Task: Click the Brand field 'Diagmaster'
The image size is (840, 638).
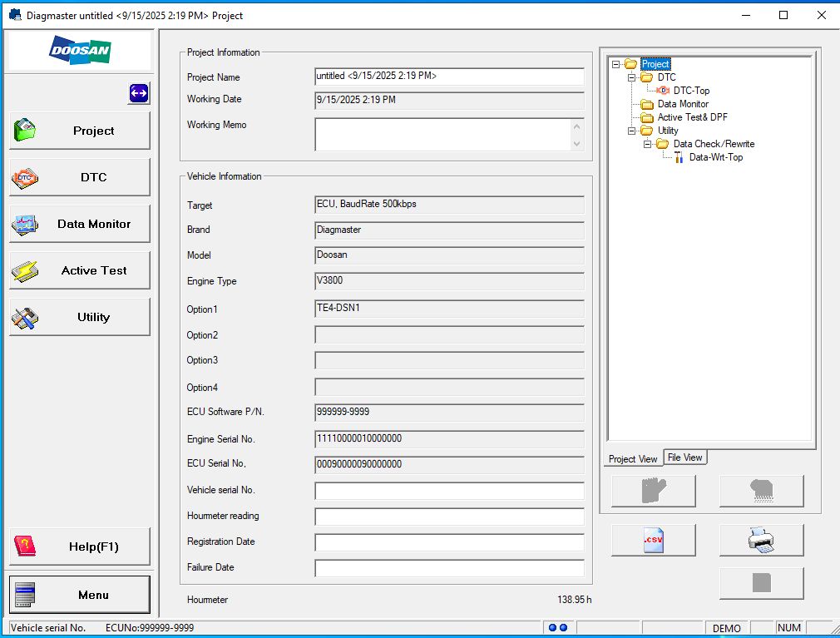Action: tap(449, 230)
